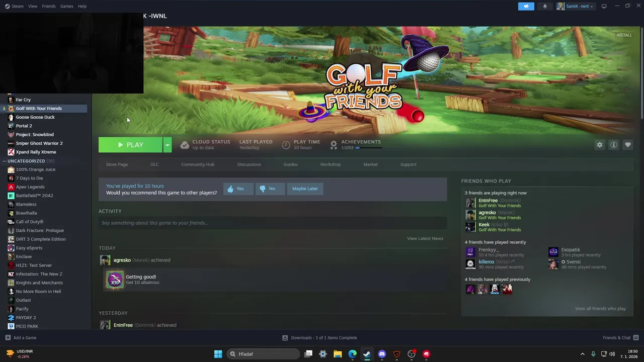Select EnInFree in Friends Who Play

(x=488, y=201)
